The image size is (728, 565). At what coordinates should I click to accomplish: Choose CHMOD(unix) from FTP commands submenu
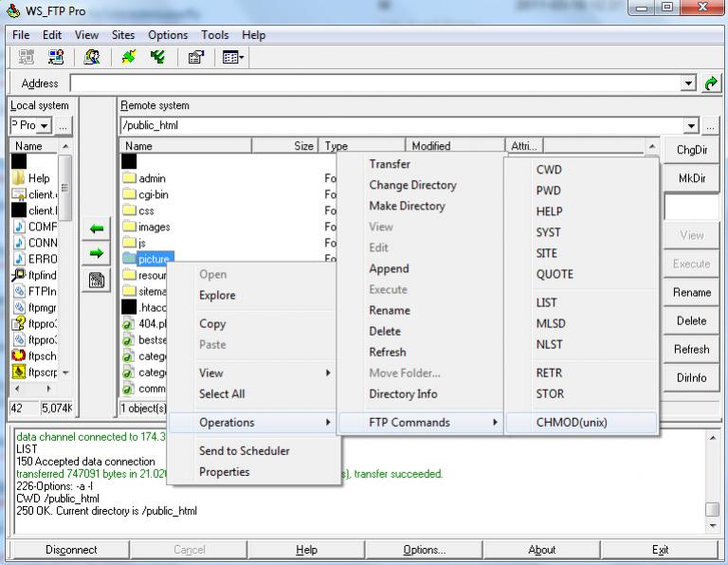[582, 423]
